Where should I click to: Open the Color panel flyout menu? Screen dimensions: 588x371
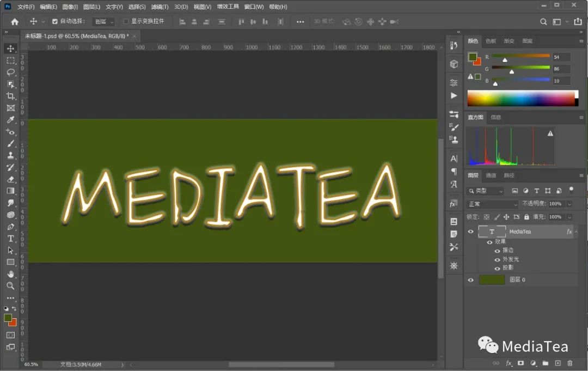pos(581,41)
